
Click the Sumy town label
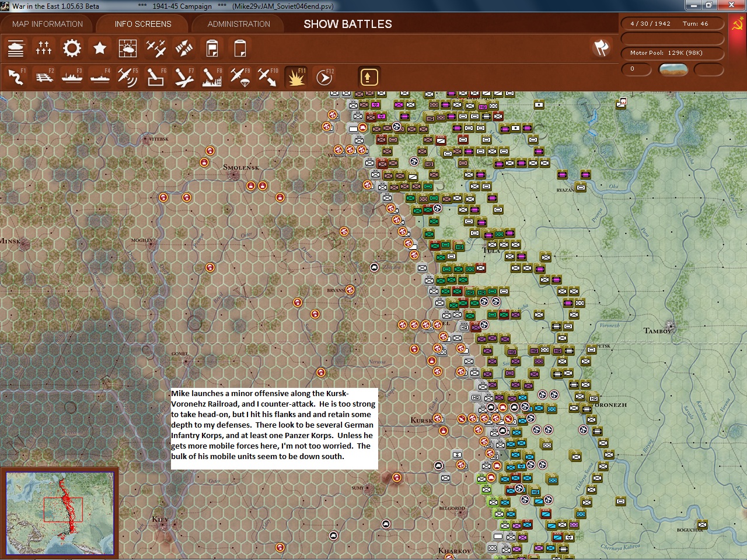pos(358,488)
